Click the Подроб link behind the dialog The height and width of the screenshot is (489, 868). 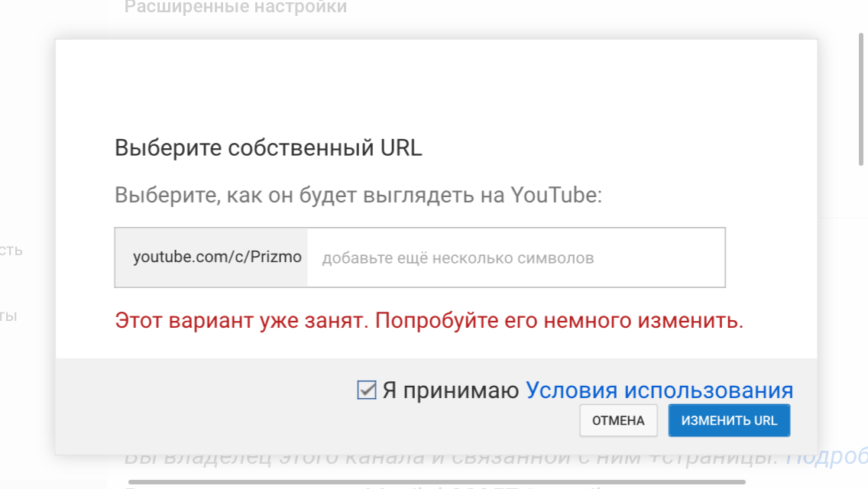827,458
